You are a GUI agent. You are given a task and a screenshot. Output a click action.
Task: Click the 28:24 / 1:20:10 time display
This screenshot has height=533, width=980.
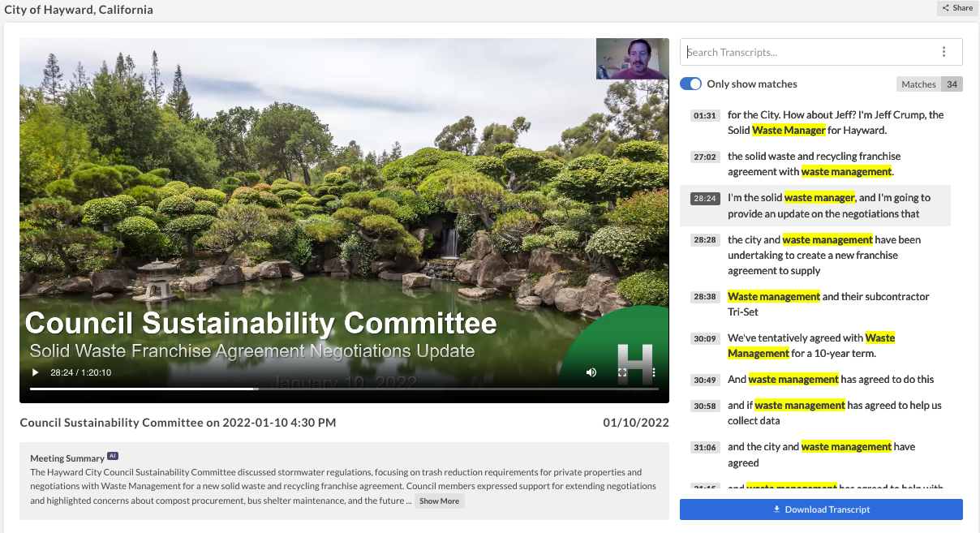click(80, 372)
